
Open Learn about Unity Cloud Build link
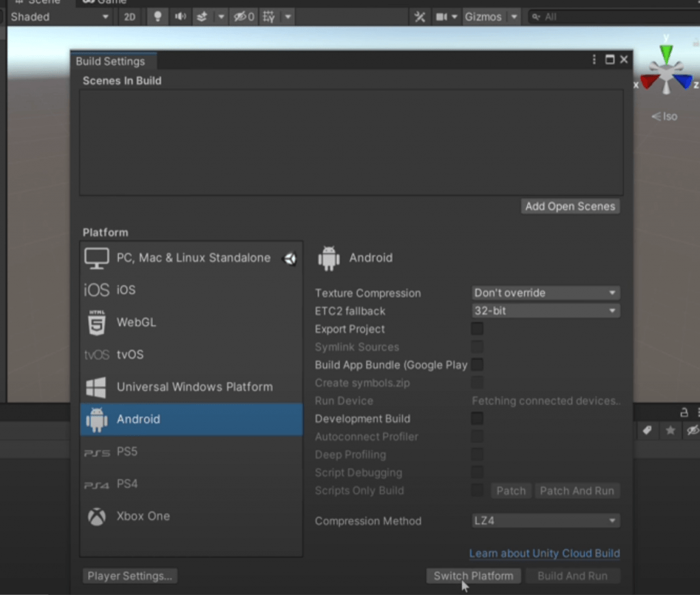tap(544, 553)
